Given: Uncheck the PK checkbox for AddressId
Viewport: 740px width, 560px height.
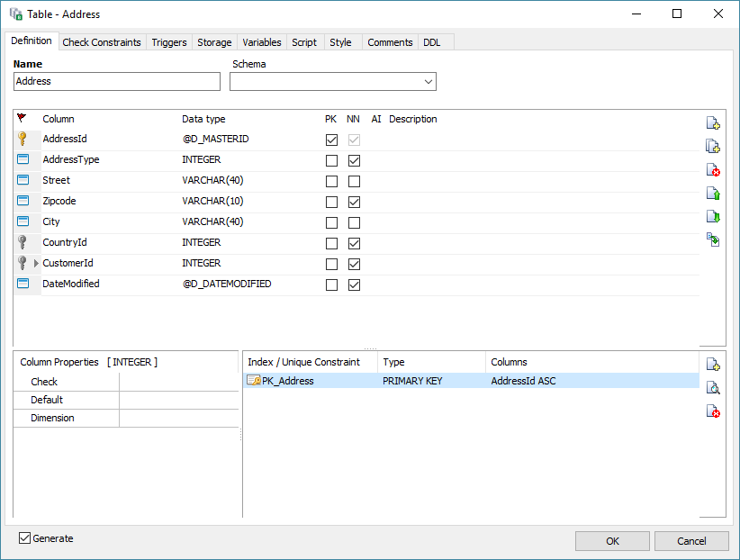Looking at the screenshot, I should pos(332,140).
